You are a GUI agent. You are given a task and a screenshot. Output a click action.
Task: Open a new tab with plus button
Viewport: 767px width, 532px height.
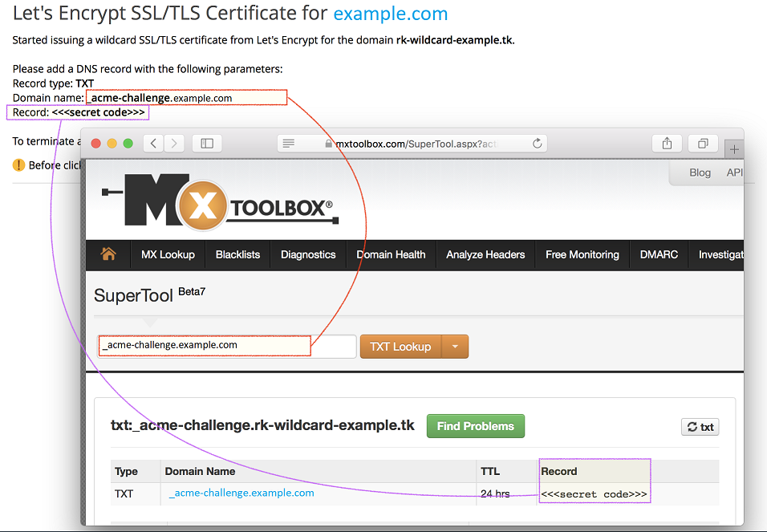point(734,149)
